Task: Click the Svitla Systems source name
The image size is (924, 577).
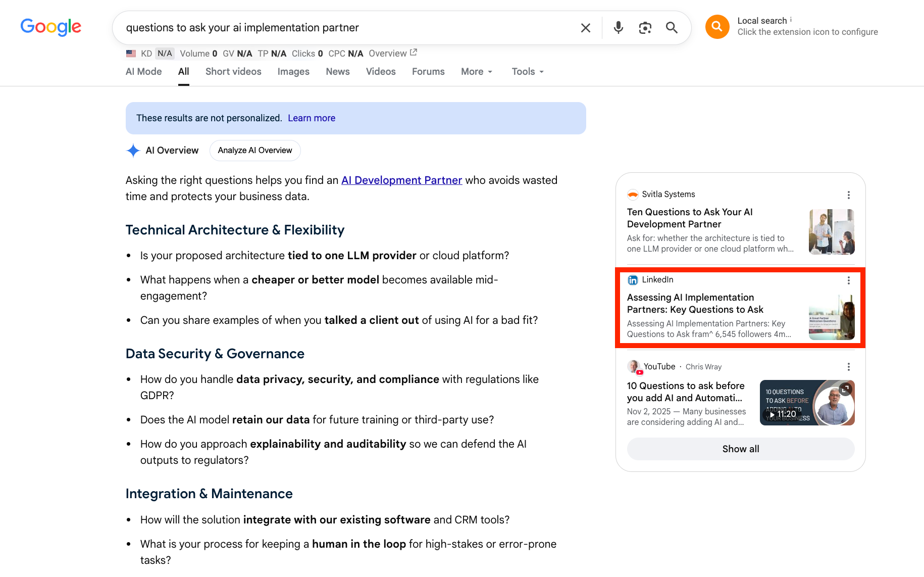Action: [x=669, y=195]
